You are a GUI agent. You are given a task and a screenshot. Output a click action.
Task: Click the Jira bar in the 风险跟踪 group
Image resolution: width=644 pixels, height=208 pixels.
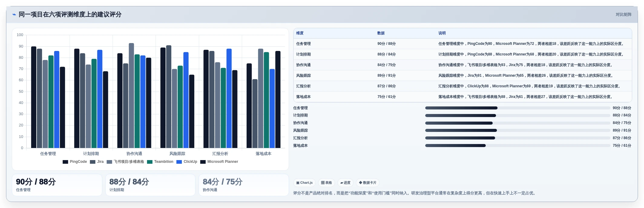pos(169,97)
